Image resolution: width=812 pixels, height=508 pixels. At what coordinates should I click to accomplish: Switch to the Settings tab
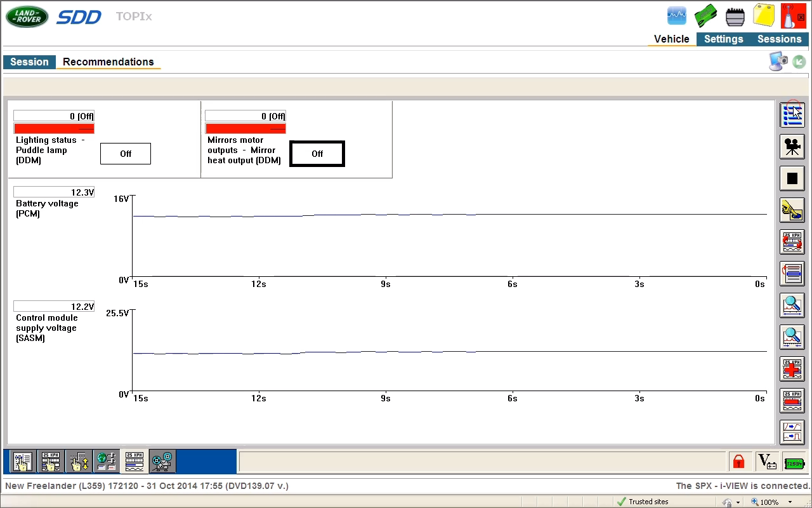click(x=723, y=39)
